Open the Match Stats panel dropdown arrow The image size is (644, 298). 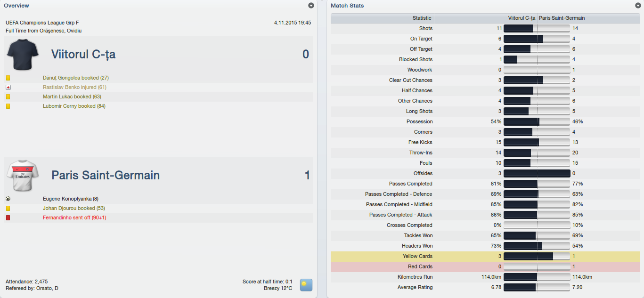(638, 6)
